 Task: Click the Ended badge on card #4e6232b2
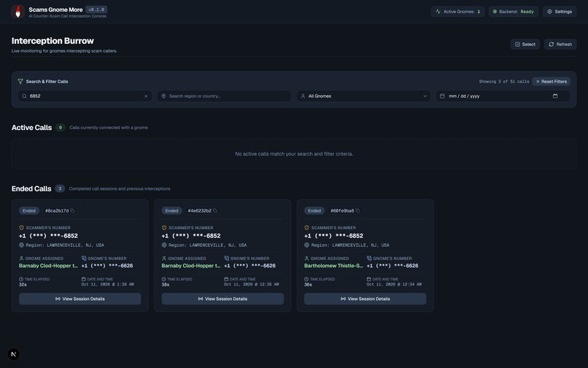[x=171, y=211]
